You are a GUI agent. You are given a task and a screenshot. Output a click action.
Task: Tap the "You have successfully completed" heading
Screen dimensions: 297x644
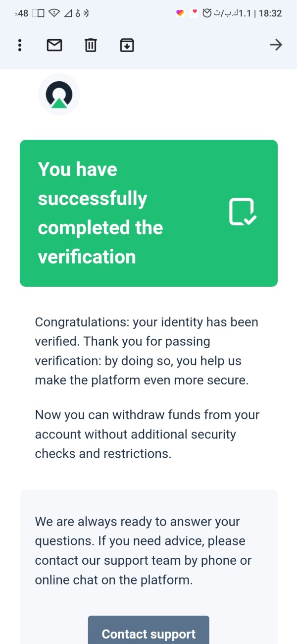click(100, 213)
